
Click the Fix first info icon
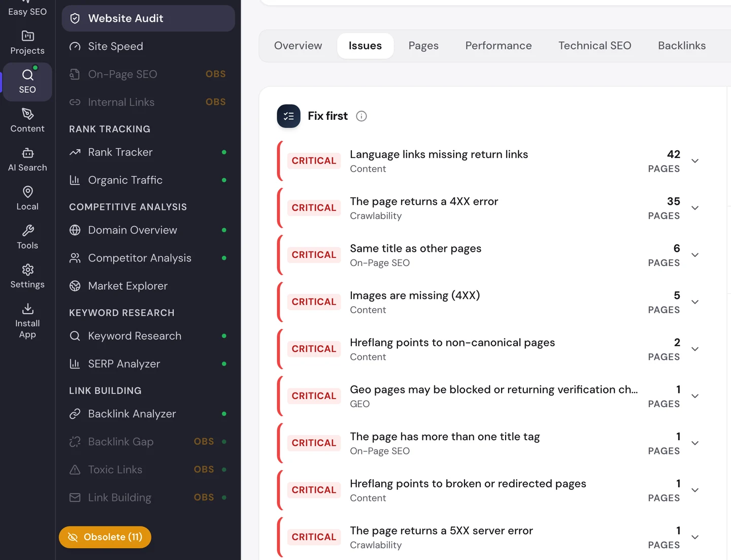point(361,116)
